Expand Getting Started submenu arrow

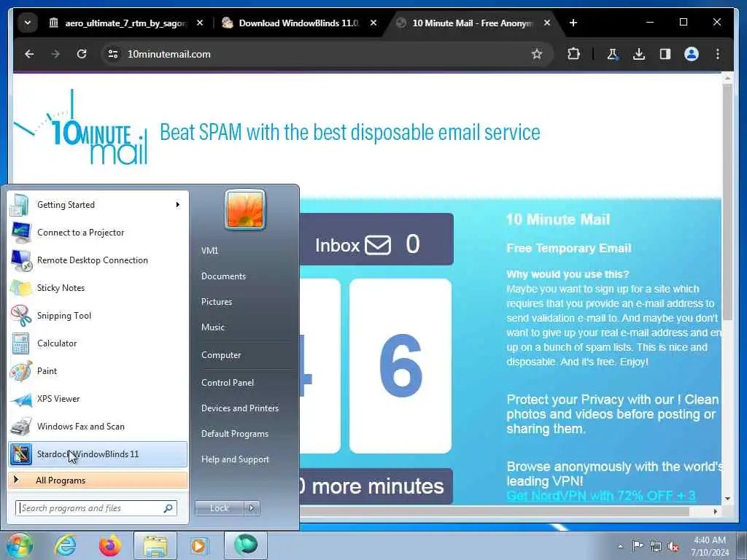point(178,205)
